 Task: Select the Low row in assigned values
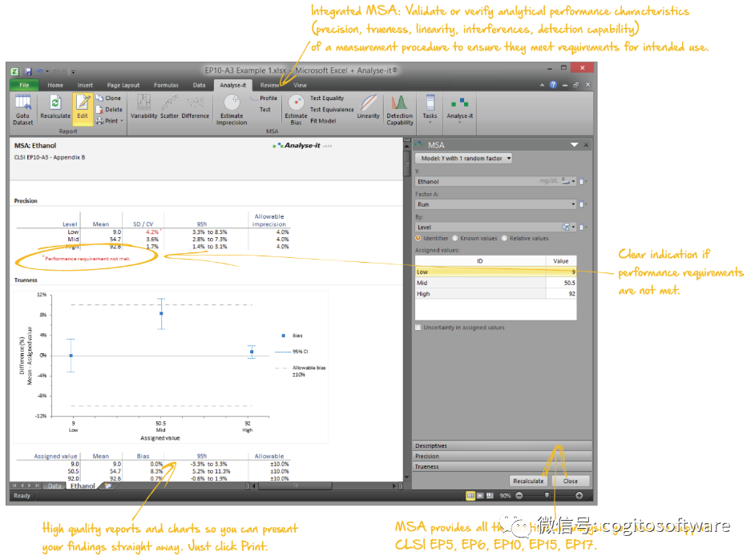(496, 272)
